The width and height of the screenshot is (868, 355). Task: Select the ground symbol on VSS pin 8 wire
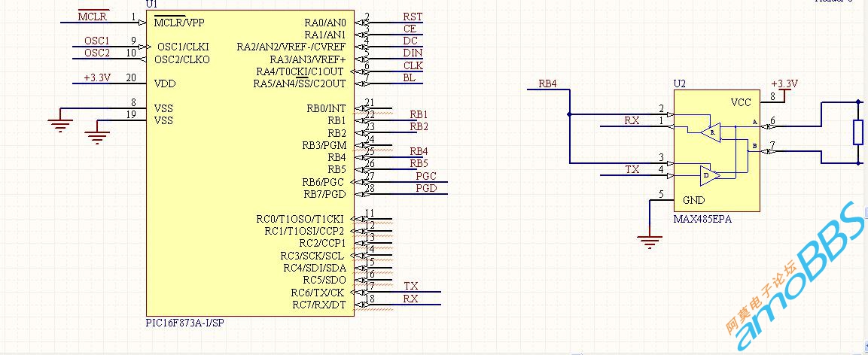pos(59,125)
